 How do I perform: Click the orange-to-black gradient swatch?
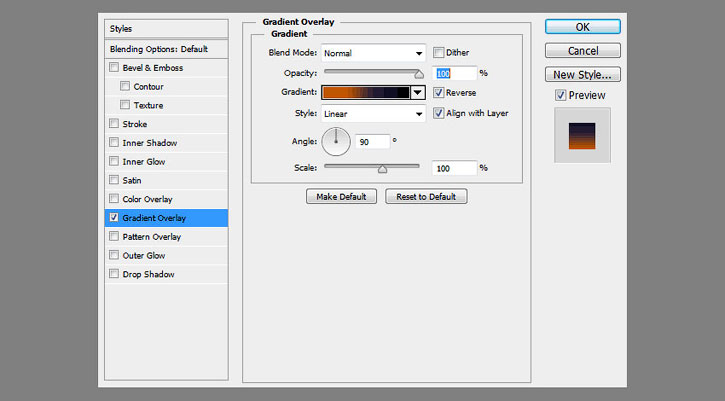pos(366,93)
